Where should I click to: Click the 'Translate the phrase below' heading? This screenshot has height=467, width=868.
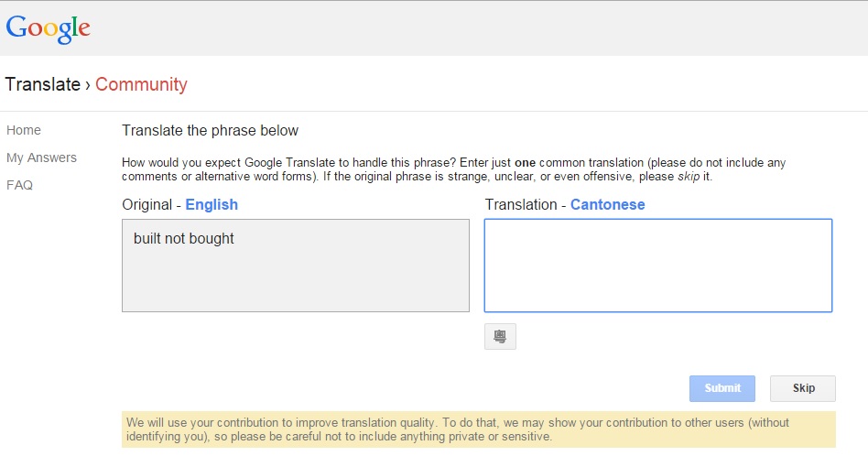[210, 131]
